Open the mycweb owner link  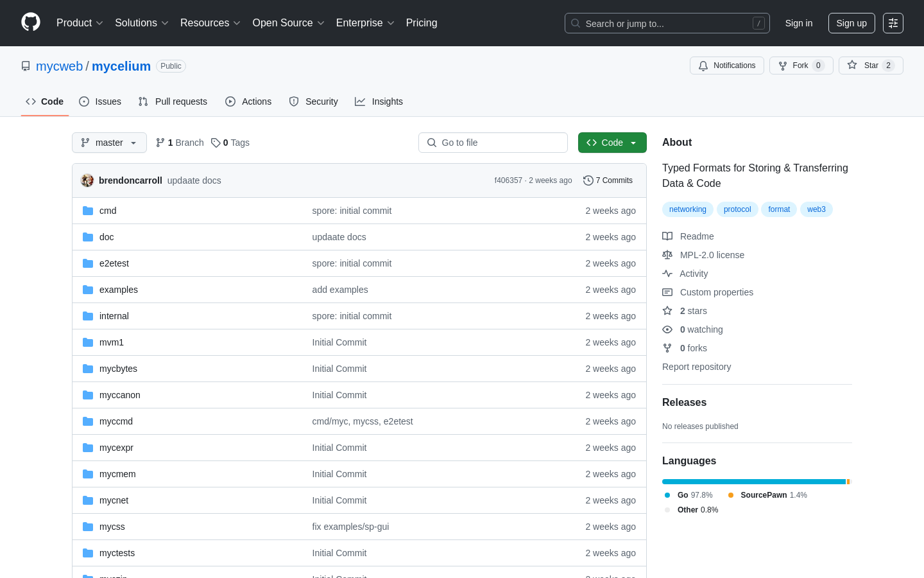click(x=59, y=66)
